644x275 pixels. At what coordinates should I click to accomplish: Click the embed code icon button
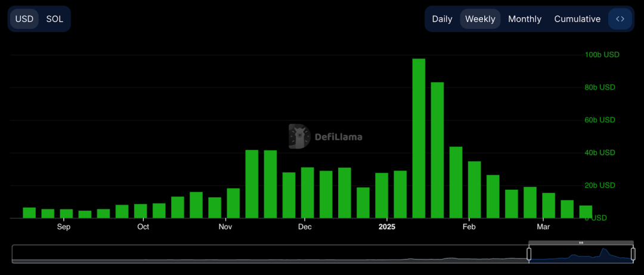tap(620, 18)
